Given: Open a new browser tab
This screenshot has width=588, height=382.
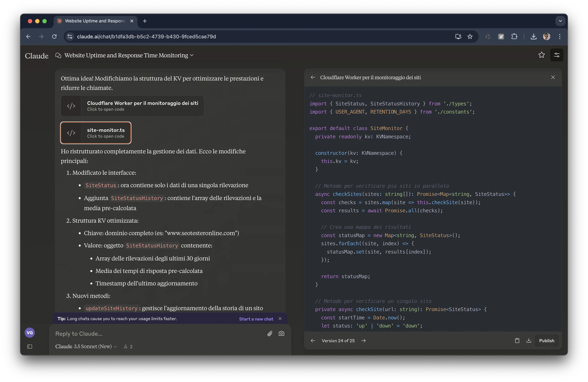Looking at the screenshot, I should pyautogui.click(x=145, y=21).
